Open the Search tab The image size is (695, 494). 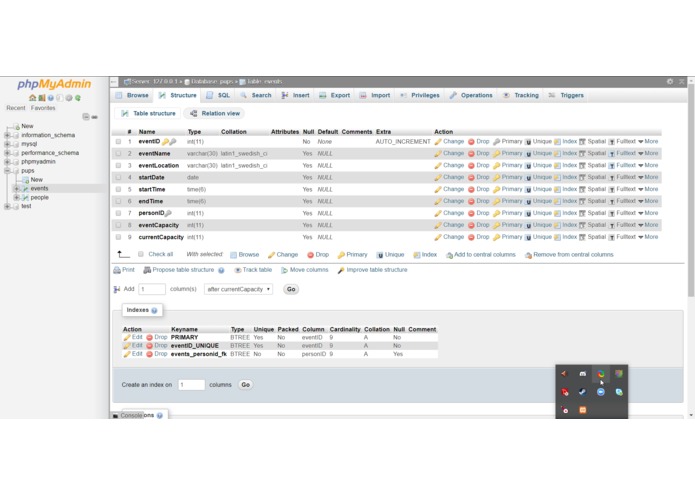pos(256,96)
